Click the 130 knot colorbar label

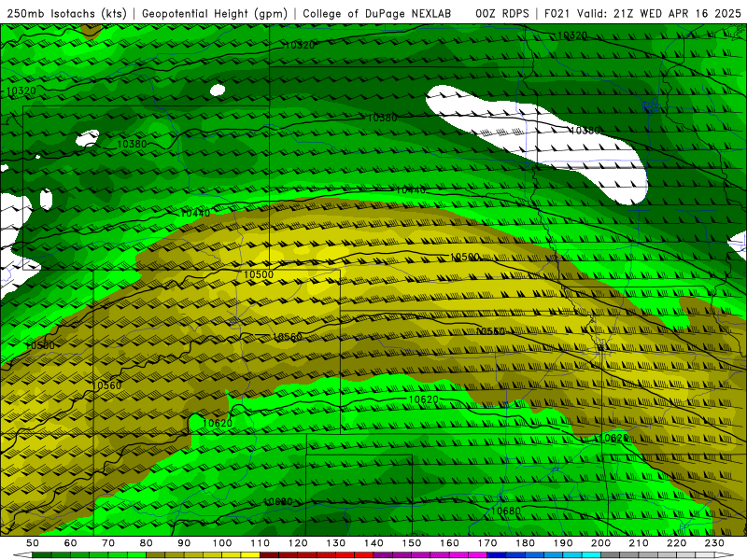pos(336,543)
